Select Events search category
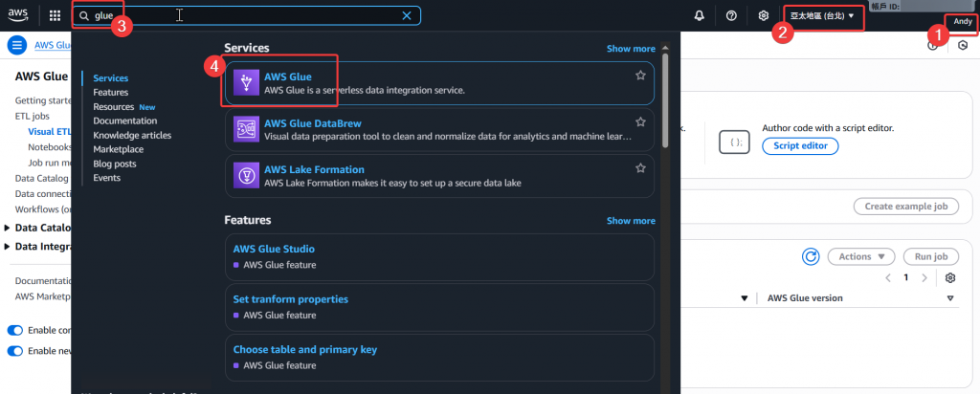The height and width of the screenshot is (394, 980). point(107,178)
